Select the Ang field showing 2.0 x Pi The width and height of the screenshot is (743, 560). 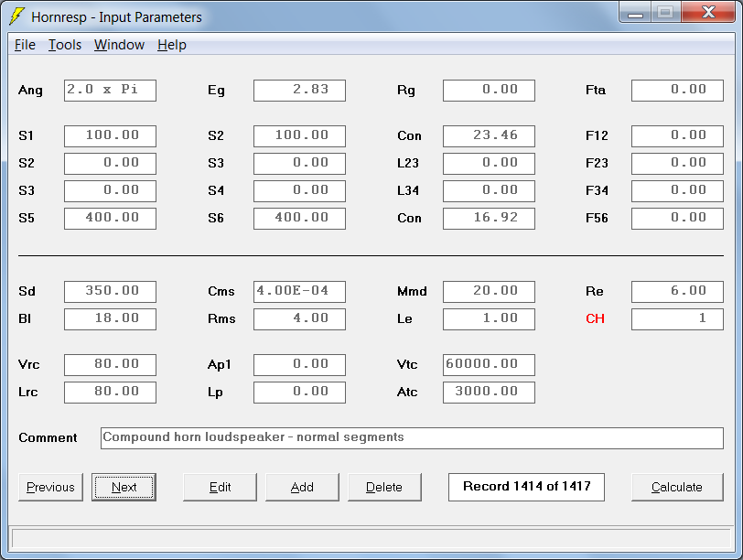coord(110,91)
